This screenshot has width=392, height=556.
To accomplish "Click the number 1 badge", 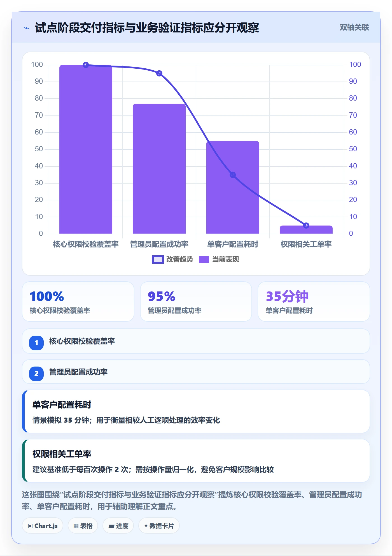I will pos(36,343).
